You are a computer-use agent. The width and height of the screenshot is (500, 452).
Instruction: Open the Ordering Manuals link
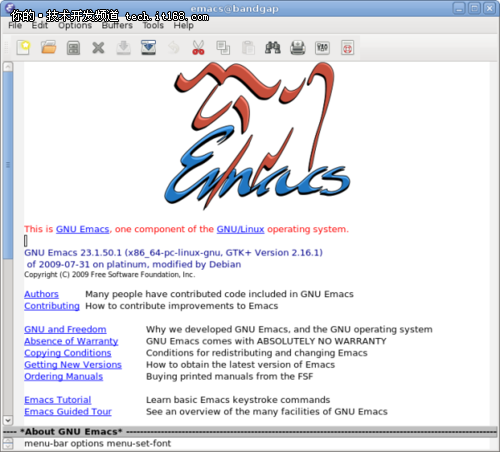point(64,377)
